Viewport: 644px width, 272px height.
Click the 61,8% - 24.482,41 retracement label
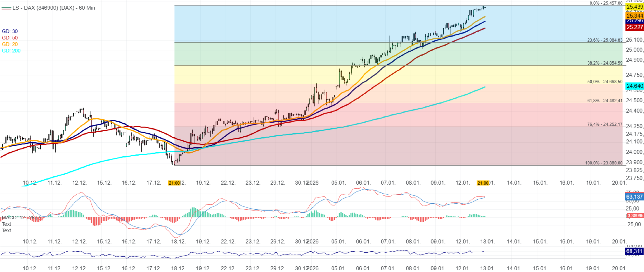click(x=605, y=101)
